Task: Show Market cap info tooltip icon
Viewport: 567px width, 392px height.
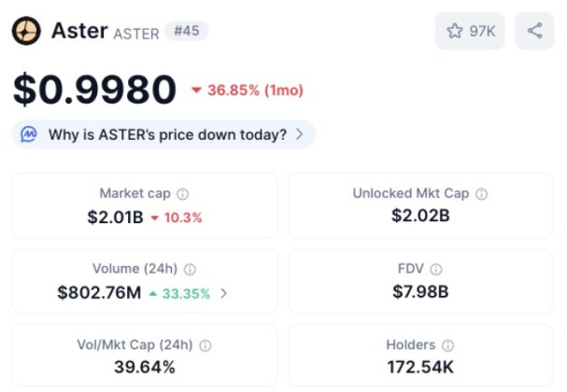Action: click(x=182, y=194)
